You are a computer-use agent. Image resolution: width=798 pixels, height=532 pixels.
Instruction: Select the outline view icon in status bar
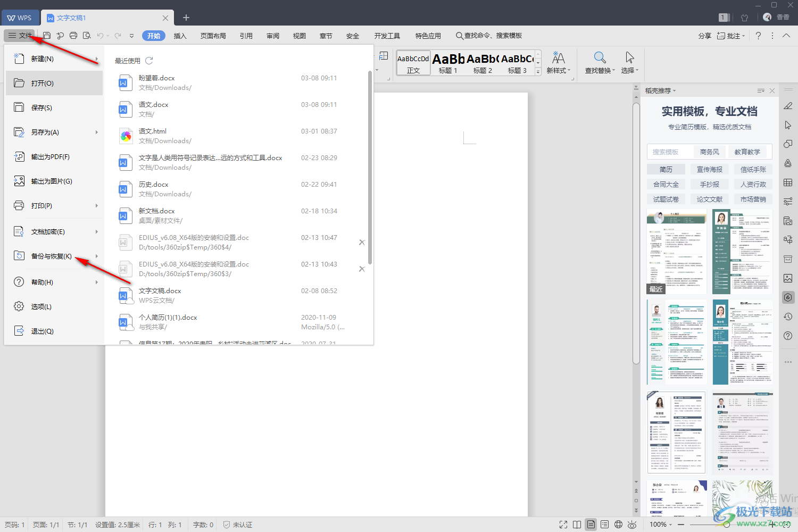pyautogui.click(x=605, y=525)
